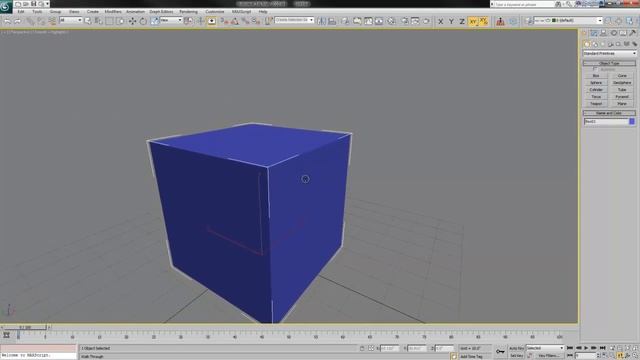Open the Display command panel tab

coord(623,33)
